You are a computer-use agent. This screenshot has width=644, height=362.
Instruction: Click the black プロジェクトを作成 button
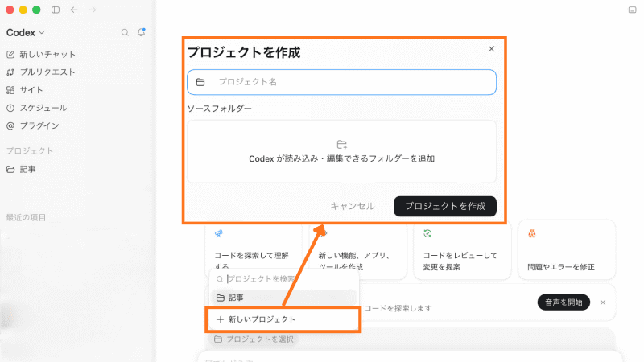tap(445, 206)
